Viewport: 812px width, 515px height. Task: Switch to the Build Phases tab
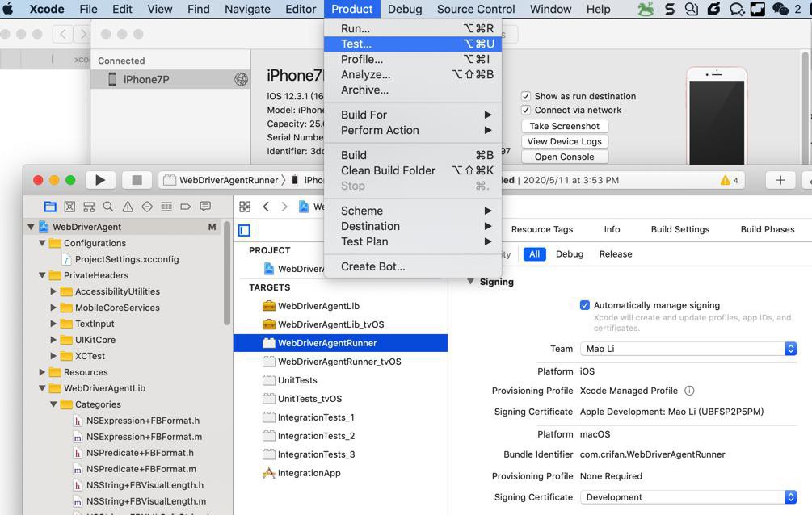click(x=768, y=229)
